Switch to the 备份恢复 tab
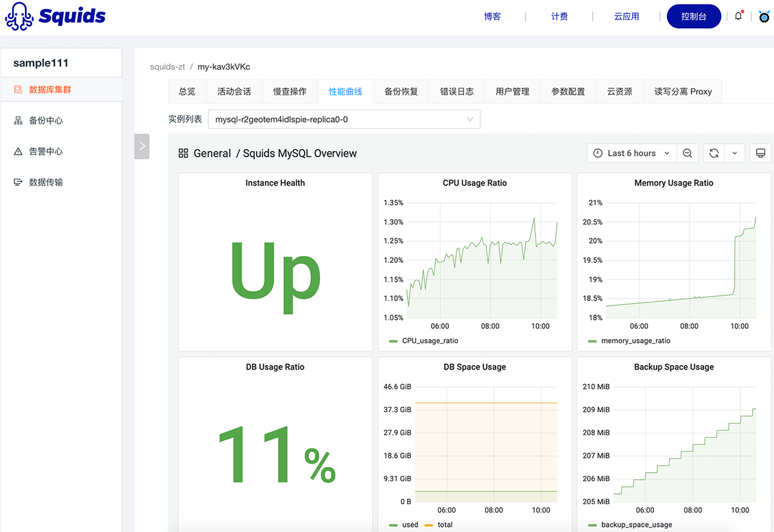The width and height of the screenshot is (774, 532). (401, 92)
